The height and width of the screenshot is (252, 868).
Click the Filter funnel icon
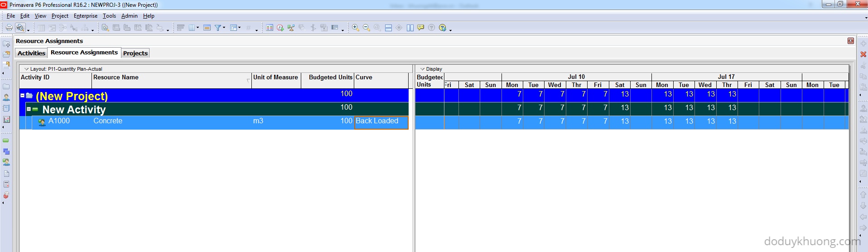pyautogui.click(x=218, y=28)
